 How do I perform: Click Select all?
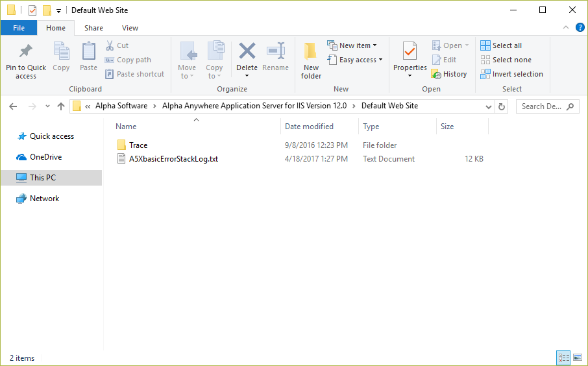click(x=501, y=45)
